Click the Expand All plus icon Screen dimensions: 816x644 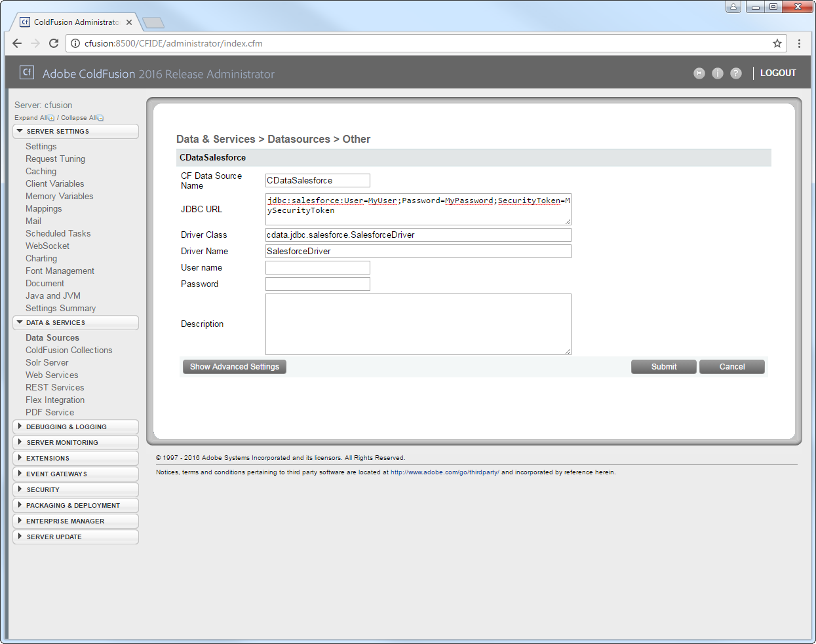pos(51,118)
